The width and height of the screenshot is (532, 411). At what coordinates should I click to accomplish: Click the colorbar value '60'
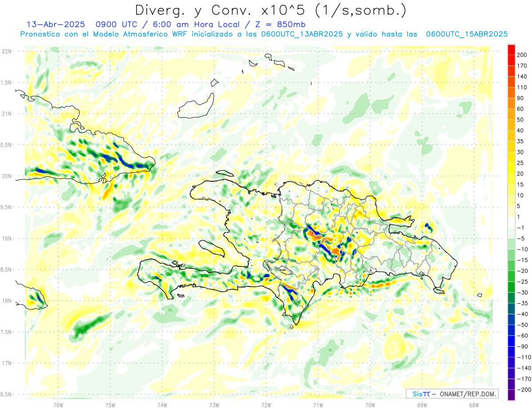[520, 109]
